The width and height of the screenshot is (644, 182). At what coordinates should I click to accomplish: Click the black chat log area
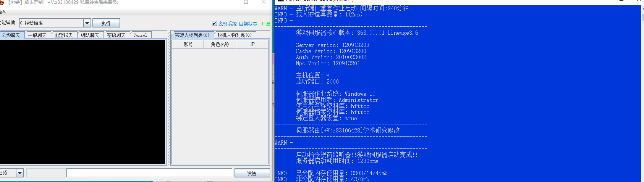point(83,102)
